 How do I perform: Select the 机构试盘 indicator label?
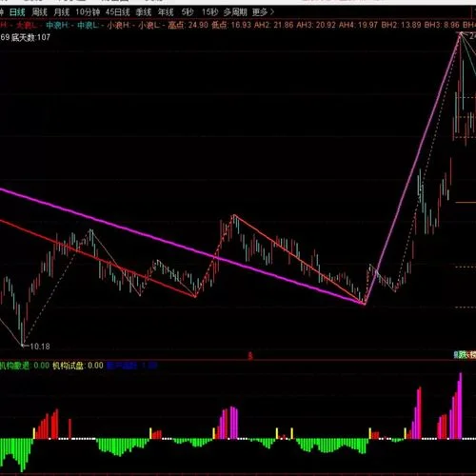68,366
